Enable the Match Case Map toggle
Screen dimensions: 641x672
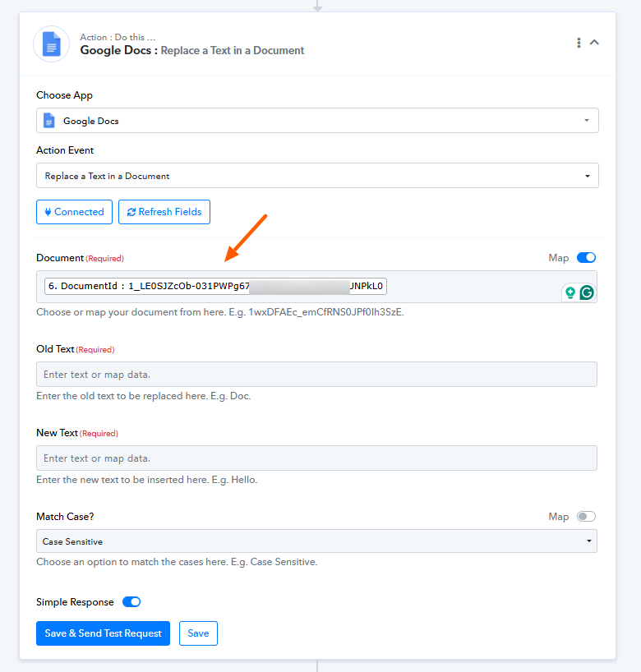click(x=586, y=517)
